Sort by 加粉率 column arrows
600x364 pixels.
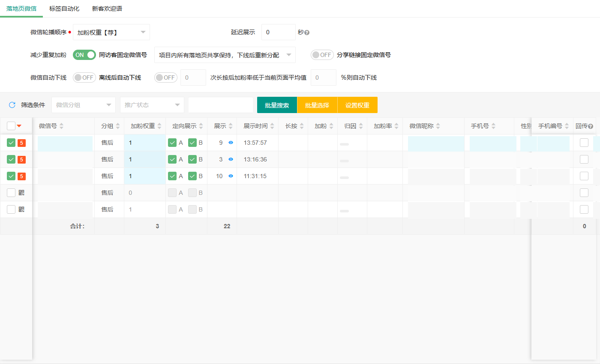[396, 126]
